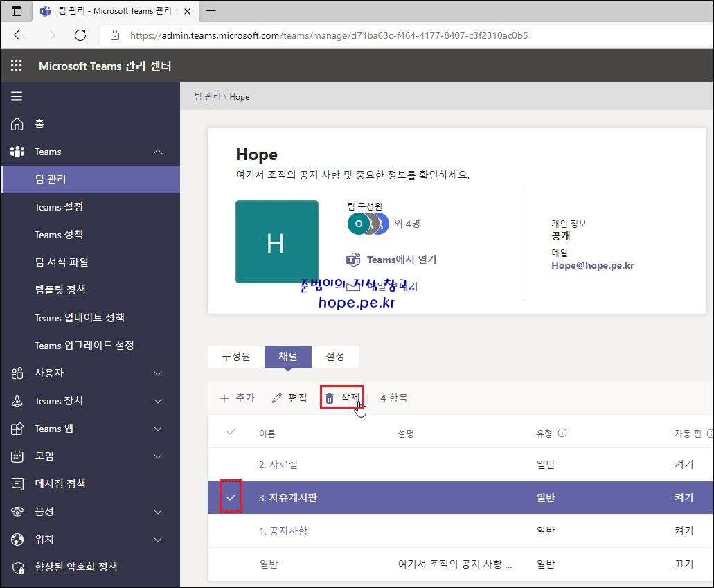The width and height of the screenshot is (714, 588).
Task: Click the trash can delete icon
Action: click(x=329, y=398)
